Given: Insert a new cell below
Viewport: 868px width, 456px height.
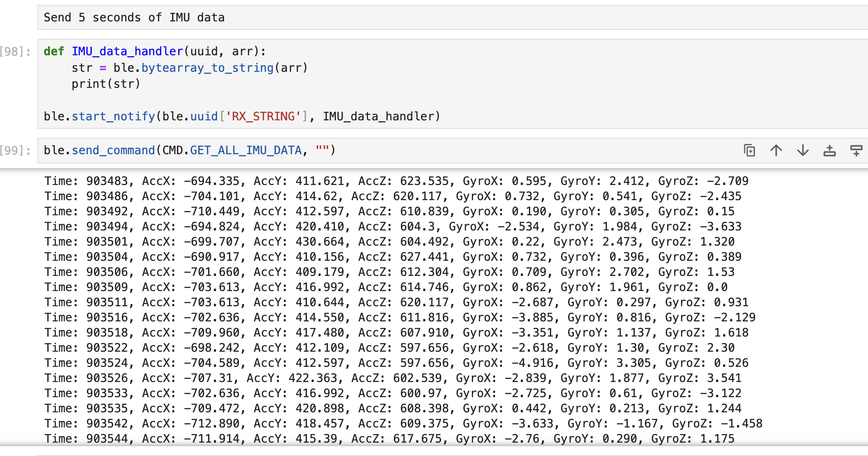Looking at the screenshot, I should [x=856, y=151].
